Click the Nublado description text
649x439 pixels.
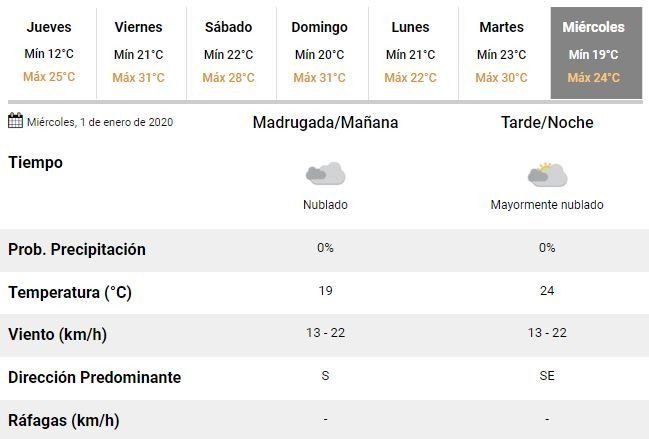tap(325, 205)
